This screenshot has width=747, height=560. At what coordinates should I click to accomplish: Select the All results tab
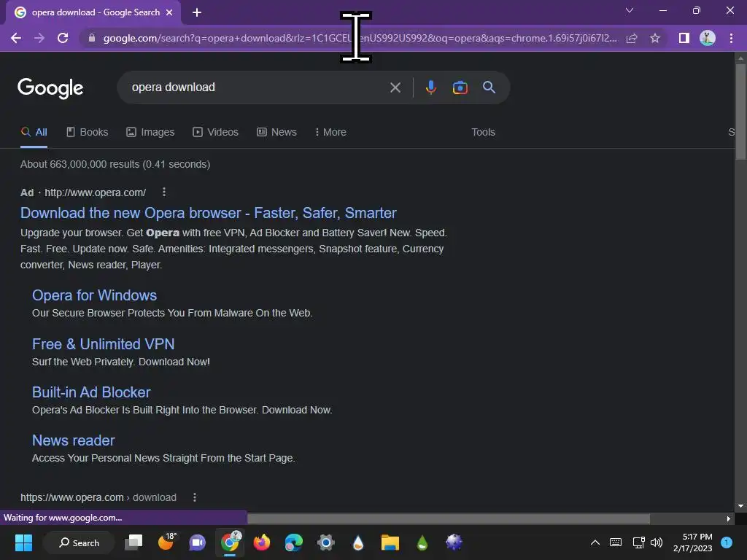[x=34, y=133]
